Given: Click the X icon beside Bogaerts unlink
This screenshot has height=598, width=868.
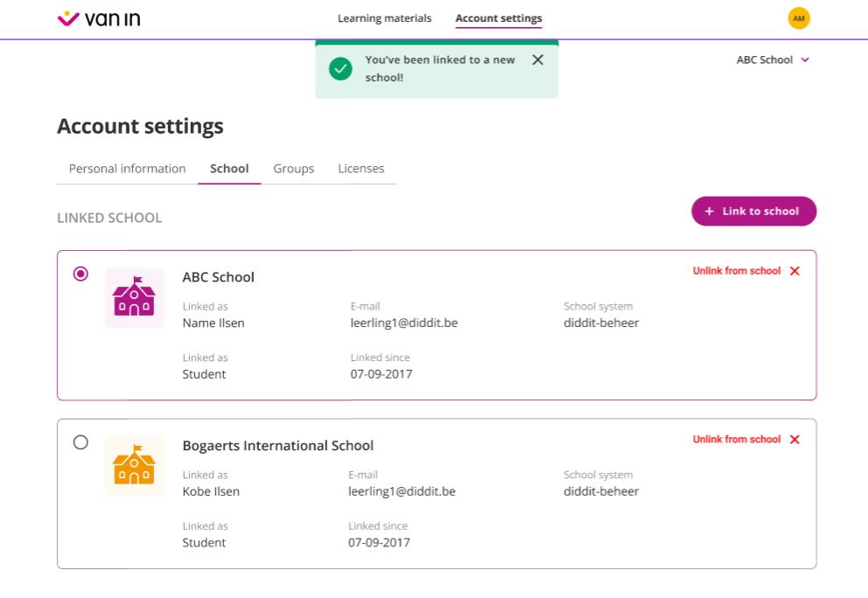Looking at the screenshot, I should 794,440.
